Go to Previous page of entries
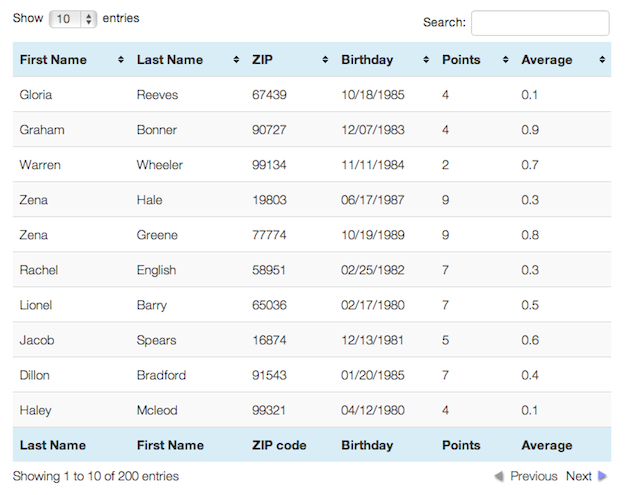 point(533,477)
